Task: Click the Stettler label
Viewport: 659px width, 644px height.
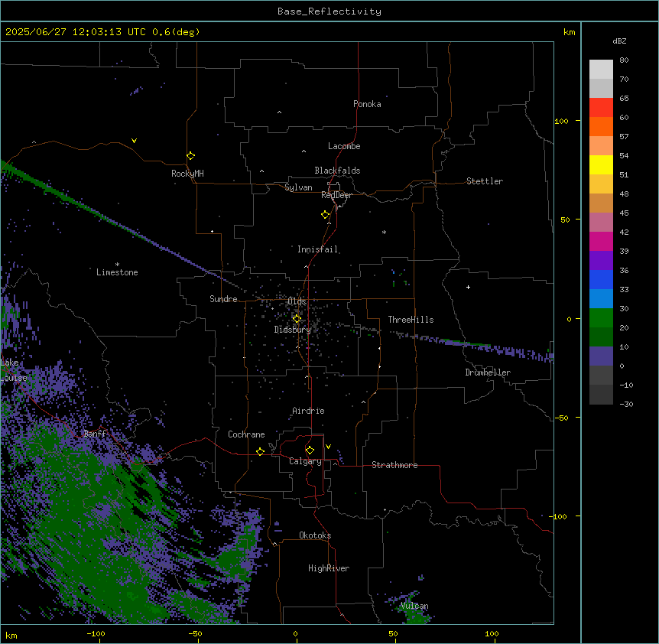Action: pyautogui.click(x=485, y=181)
